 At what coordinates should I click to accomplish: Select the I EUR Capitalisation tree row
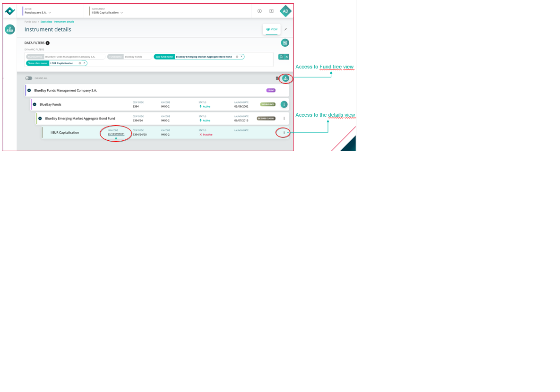(x=165, y=132)
